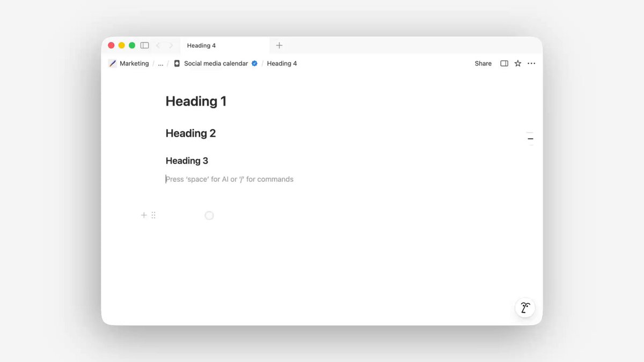This screenshot has height=362, width=644.
Task: Click the blue verified badge
Action: [254, 63]
